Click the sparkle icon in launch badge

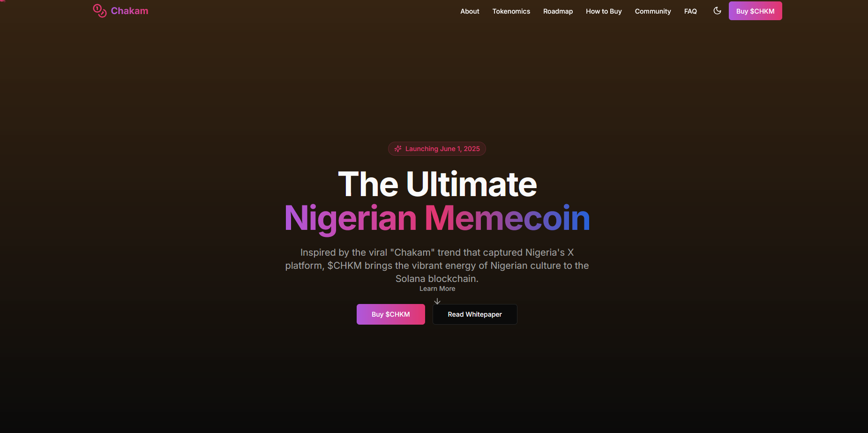coord(398,149)
